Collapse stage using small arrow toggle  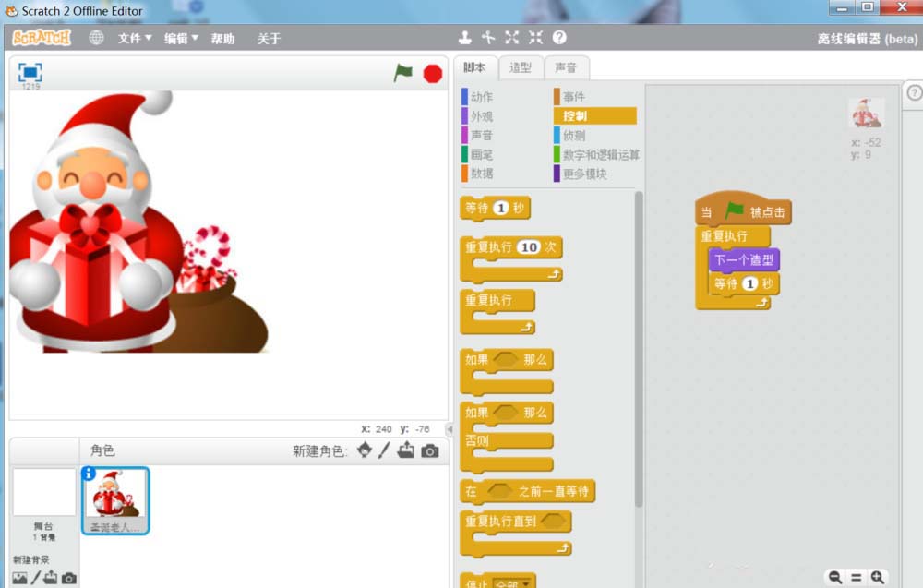pyautogui.click(x=450, y=429)
